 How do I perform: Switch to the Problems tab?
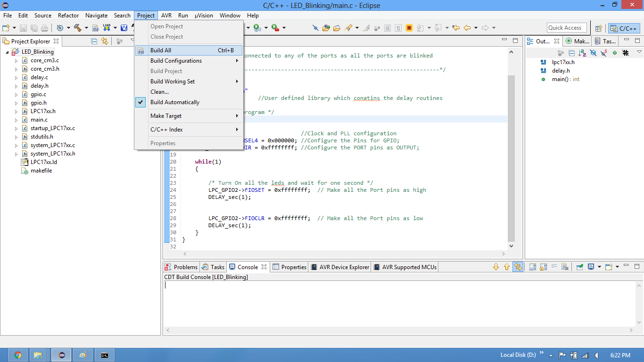point(181,267)
